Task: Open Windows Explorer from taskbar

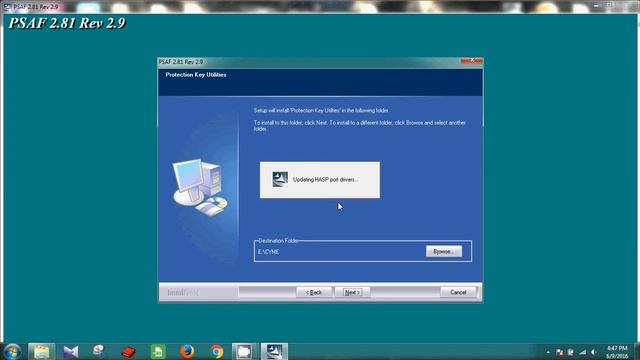Action: coord(42,351)
